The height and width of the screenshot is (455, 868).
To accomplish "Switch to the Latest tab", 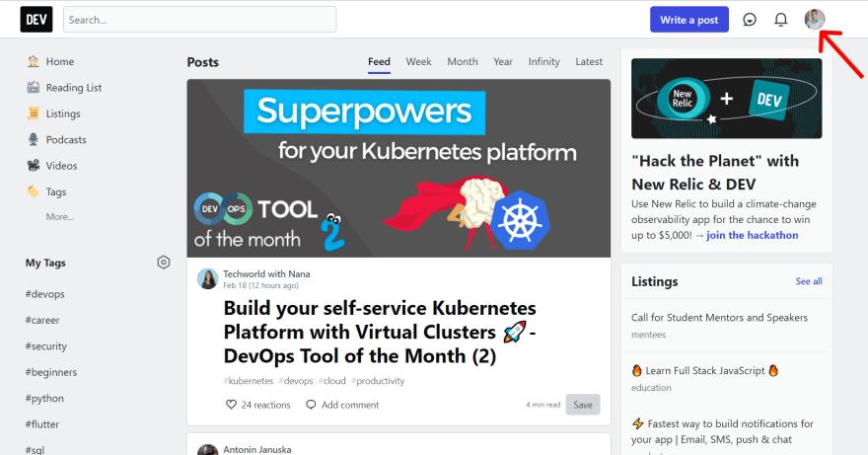I will [589, 61].
